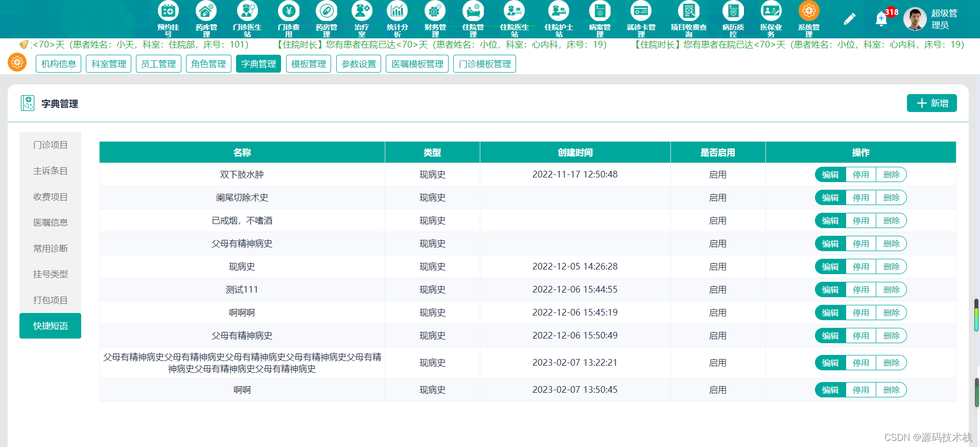Open the 医保业务 module icon
This screenshot has height=447, width=980.
coord(771,11)
